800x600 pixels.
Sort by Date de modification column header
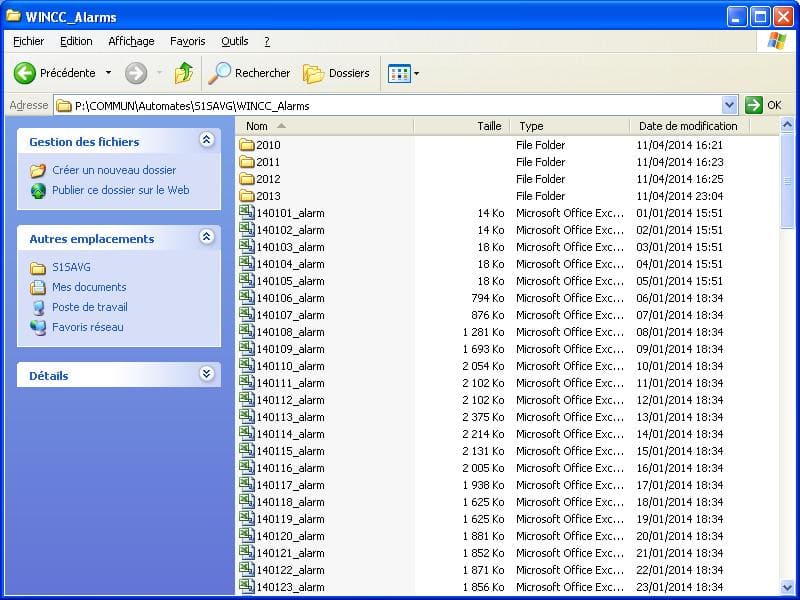(x=688, y=126)
